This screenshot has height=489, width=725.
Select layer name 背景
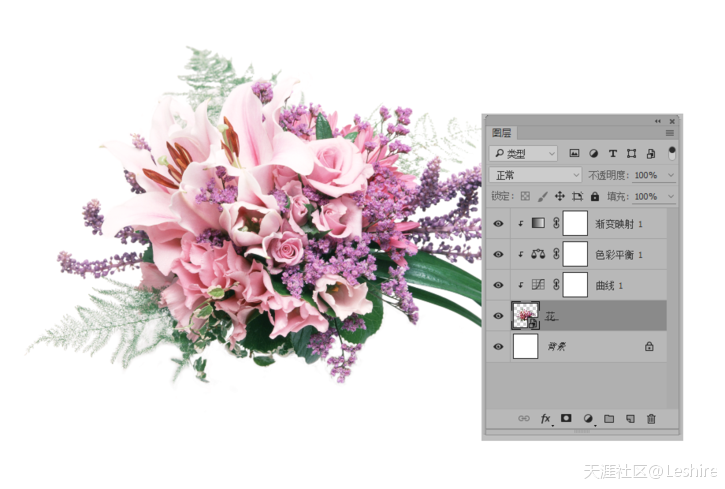[556, 346]
